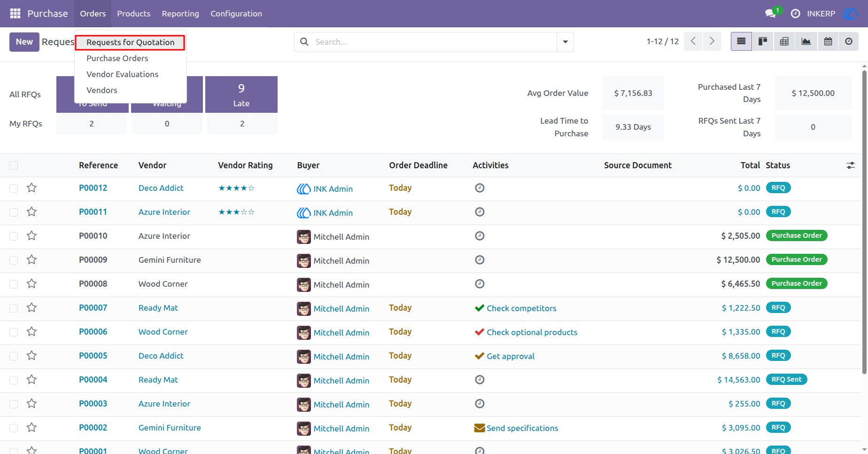
Task: Switch to pivot table view
Action: tap(784, 41)
